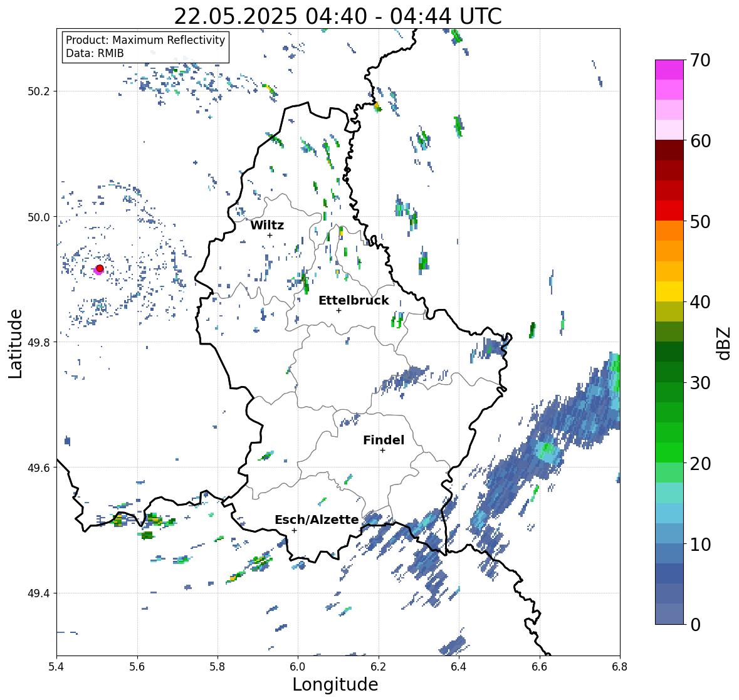Viewport: 739px width, 700px height.
Task: Click the colorbar tick label 0
Action: (695, 625)
